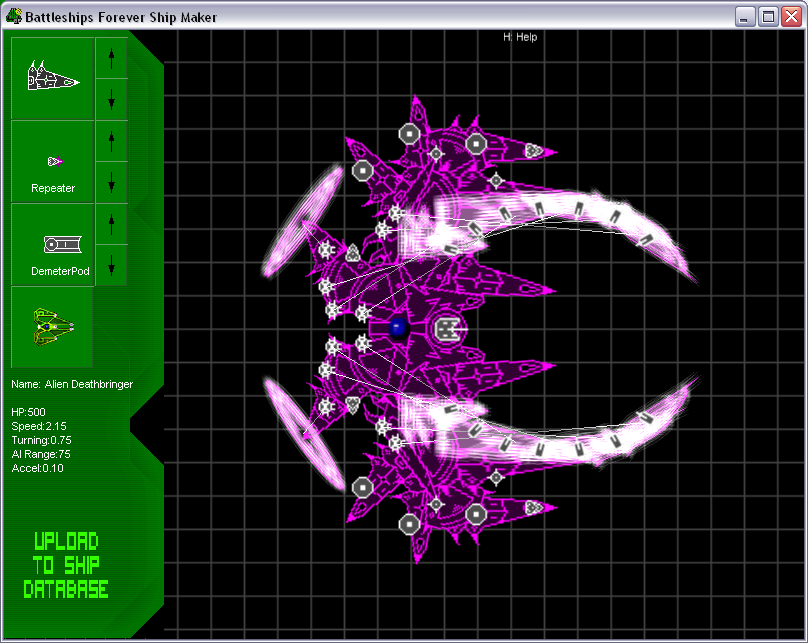Select the weapon marker at the upper claw tip
Screen dimensions: 808x643
click(x=646, y=240)
